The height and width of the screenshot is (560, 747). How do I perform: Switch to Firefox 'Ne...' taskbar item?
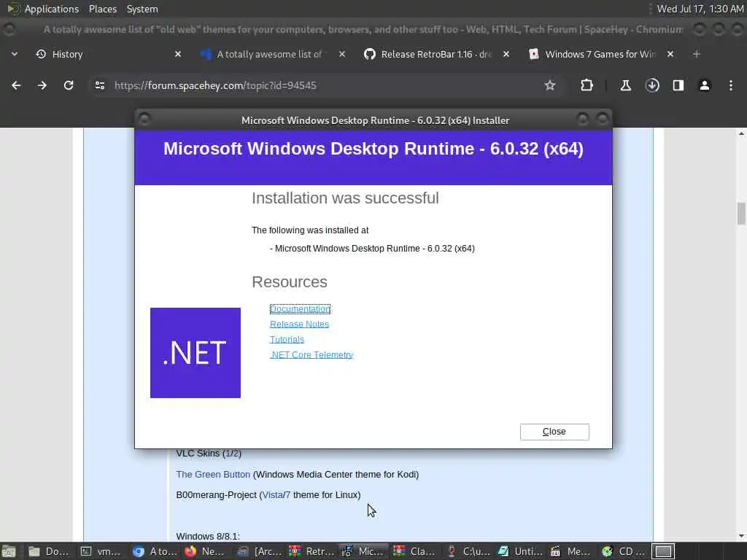point(205,551)
